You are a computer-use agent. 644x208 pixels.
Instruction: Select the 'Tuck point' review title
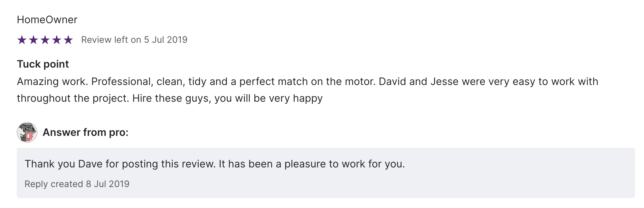tap(43, 64)
